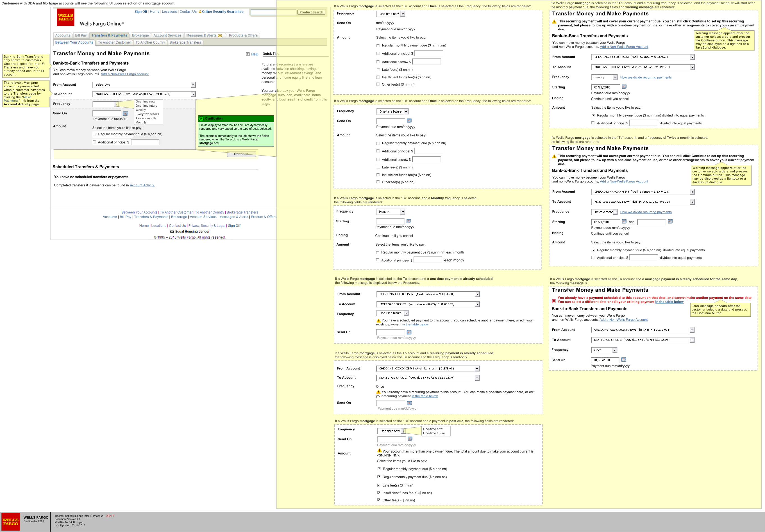The width and height of the screenshot is (765, 532).
Task: Click the Help question mark icon
Action: [248, 54]
